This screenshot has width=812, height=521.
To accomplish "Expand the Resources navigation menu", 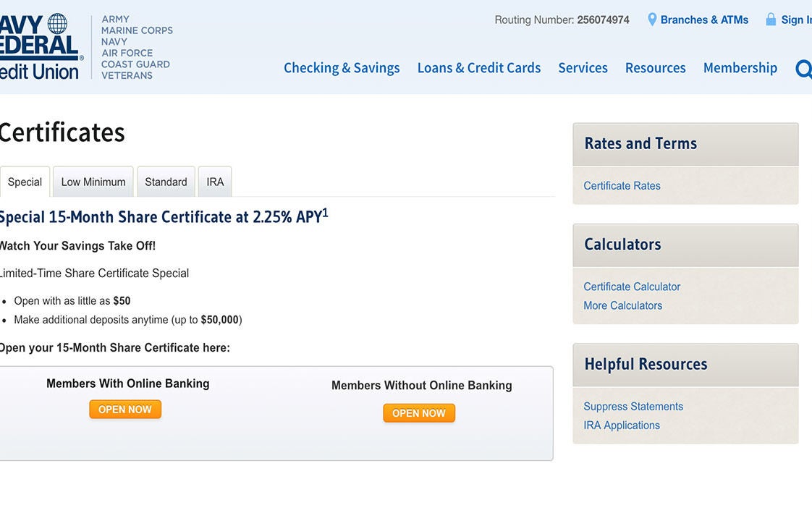I will (655, 68).
